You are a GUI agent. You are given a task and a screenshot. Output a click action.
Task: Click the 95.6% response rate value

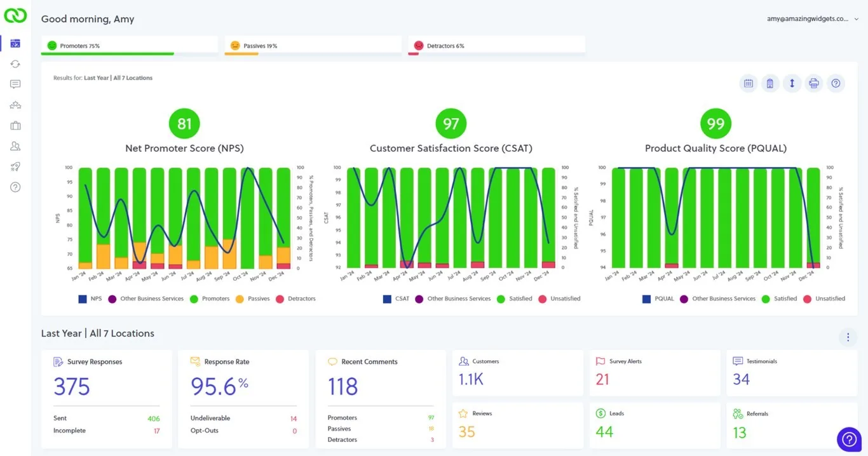(x=219, y=386)
